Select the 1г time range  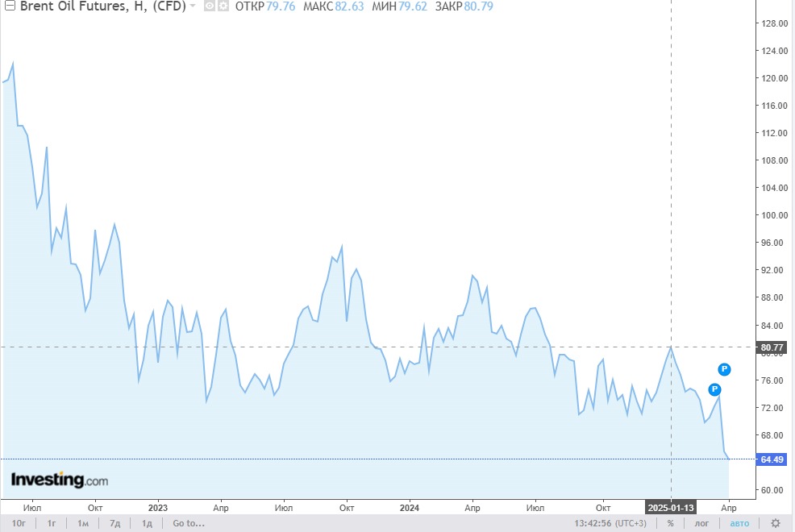coord(52,523)
